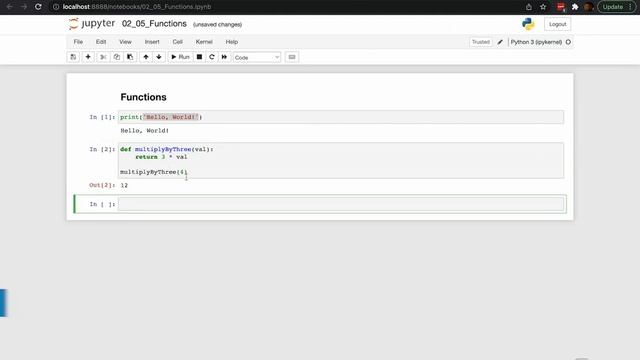Go forward with browser forward arrow
This screenshot has width=640, height=360.
24,7
